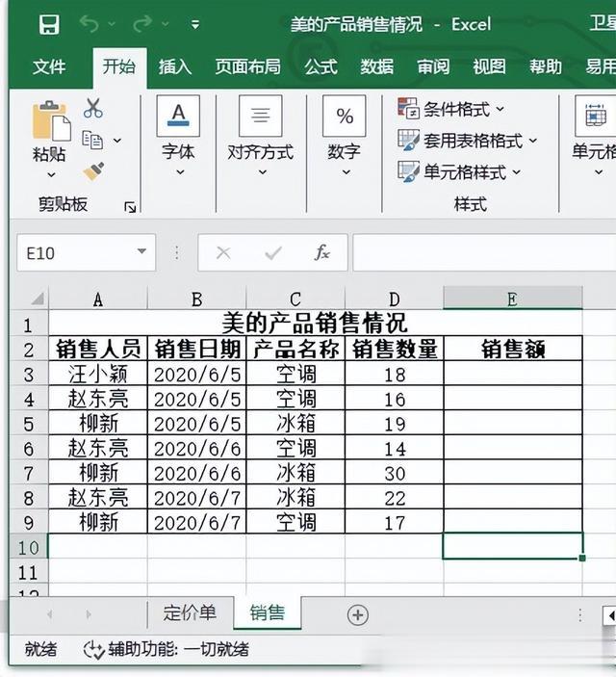Click the formula bar Enter checkmark icon
The width and height of the screenshot is (616, 677).
[273, 253]
